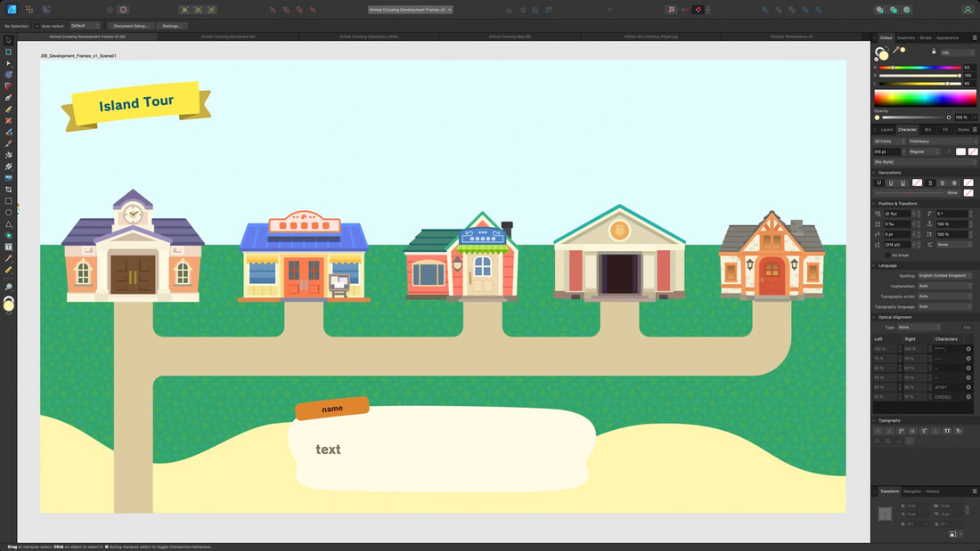Open the Regular font style dropdown
This screenshot has width=980, height=551.
925,152
